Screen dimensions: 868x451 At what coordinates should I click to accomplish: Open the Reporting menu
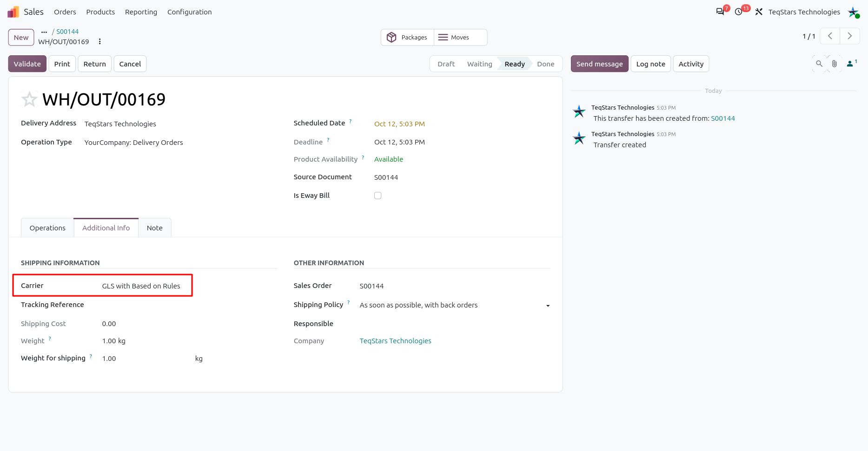click(141, 12)
